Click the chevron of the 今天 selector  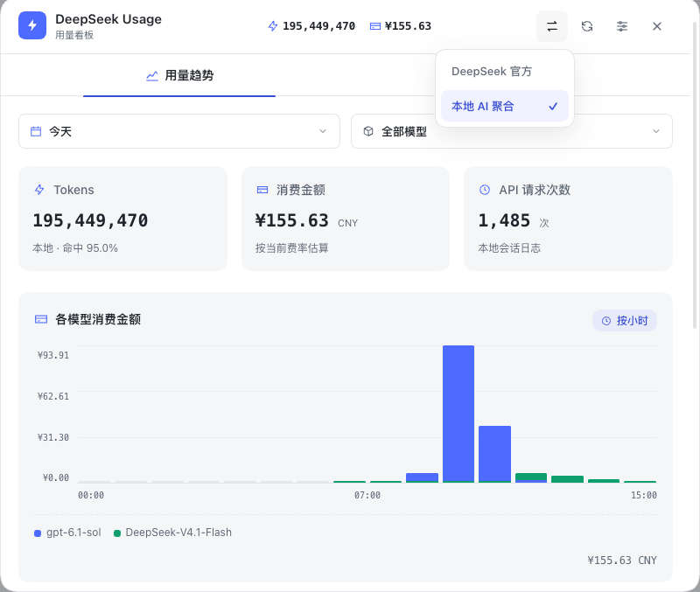click(323, 131)
